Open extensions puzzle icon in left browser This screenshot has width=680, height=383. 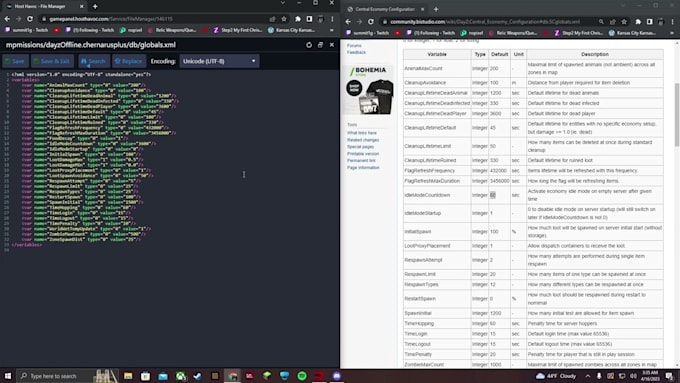[x=298, y=19]
